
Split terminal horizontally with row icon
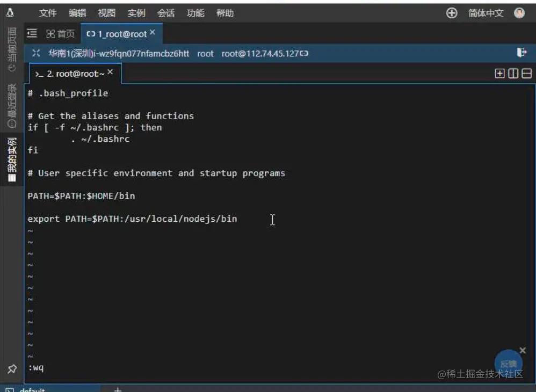(x=527, y=74)
